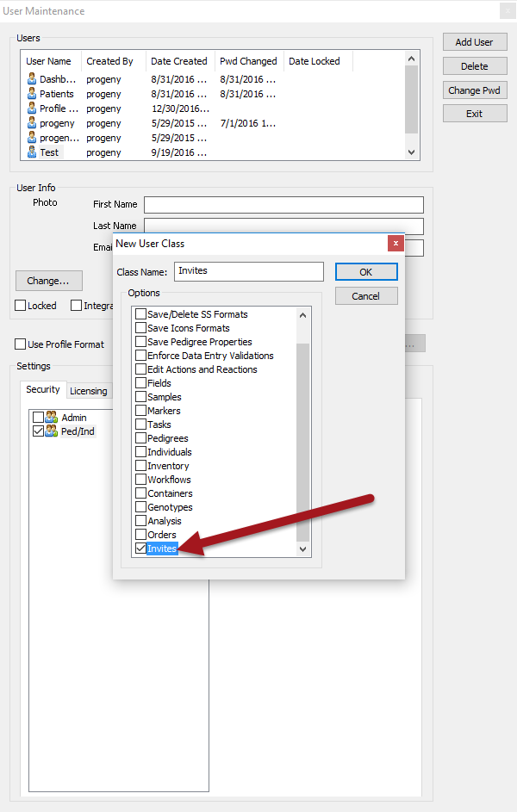Click the Change Pwd button

[x=475, y=90]
